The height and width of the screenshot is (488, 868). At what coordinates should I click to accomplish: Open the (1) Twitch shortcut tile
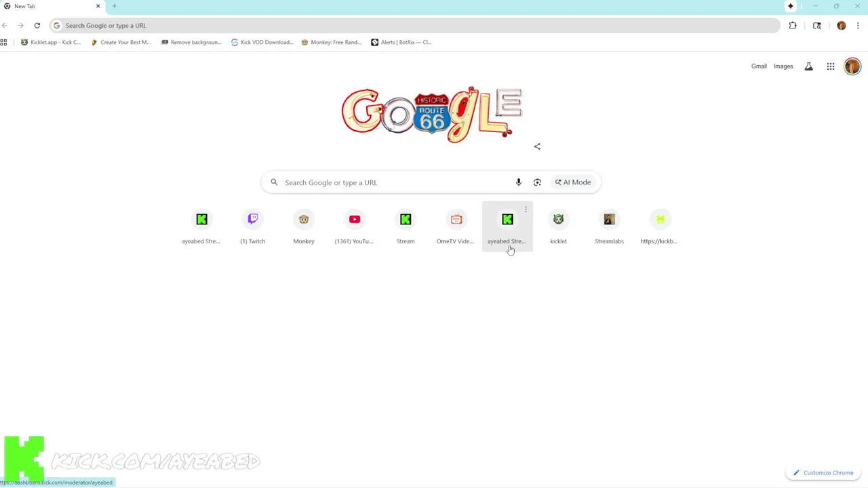[x=253, y=226]
